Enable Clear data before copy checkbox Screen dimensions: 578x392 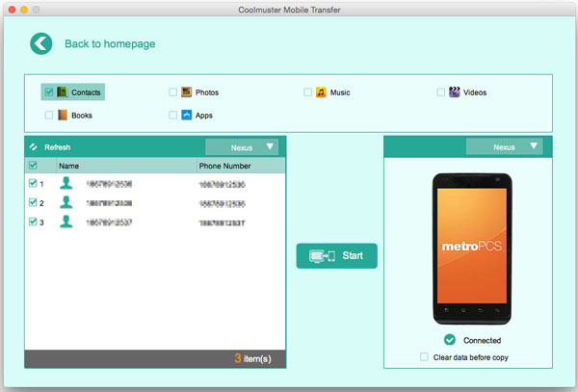(x=424, y=356)
